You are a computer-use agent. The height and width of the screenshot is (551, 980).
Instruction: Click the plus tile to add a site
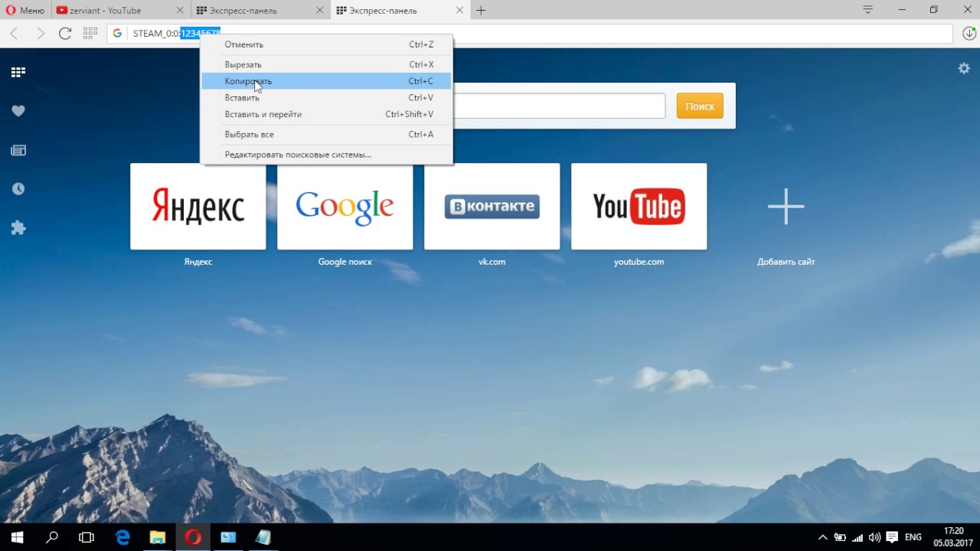786,207
